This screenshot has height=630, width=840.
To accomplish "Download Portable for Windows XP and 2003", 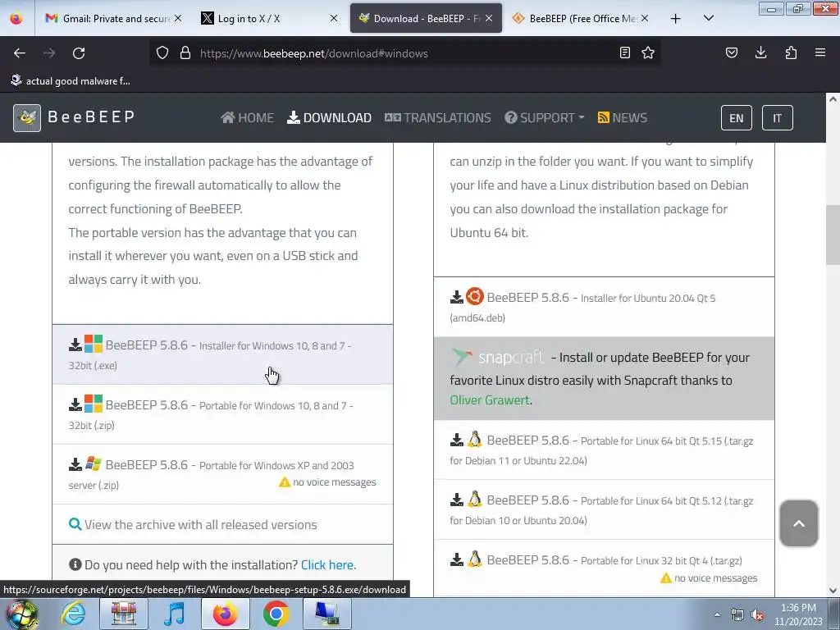I will pos(222,475).
